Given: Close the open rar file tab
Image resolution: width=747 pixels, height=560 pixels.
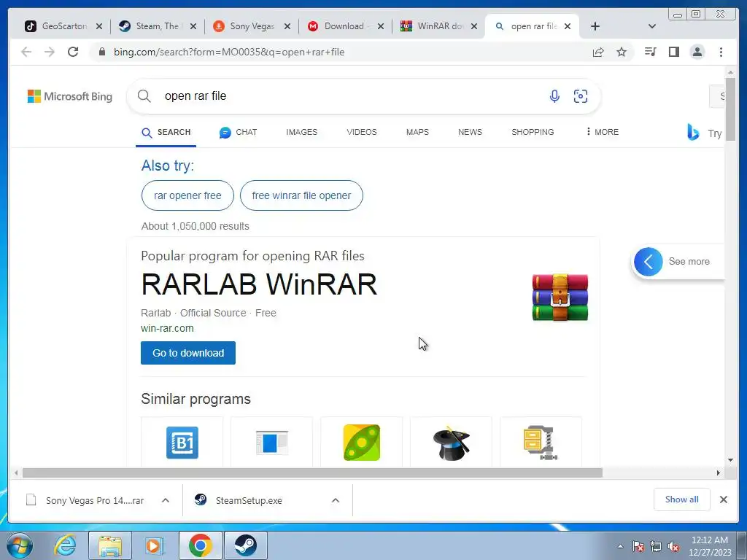Looking at the screenshot, I should pos(568,26).
